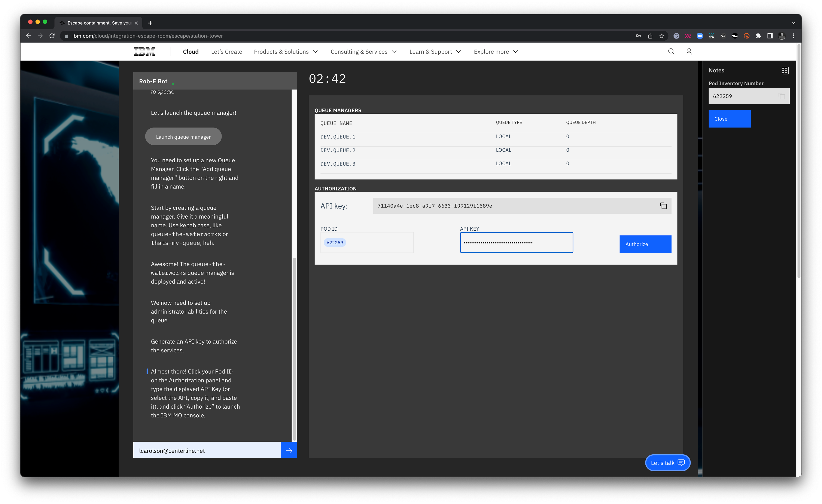Click the Pod Inventory Number field
This screenshot has width=822, height=504.
[x=749, y=96]
